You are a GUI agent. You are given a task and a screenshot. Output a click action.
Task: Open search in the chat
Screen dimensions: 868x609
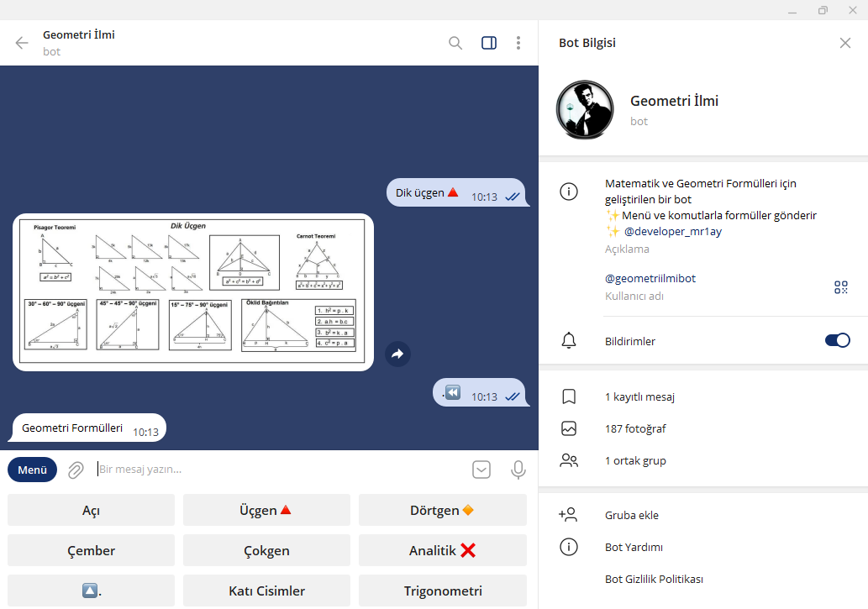coord(455,43)
